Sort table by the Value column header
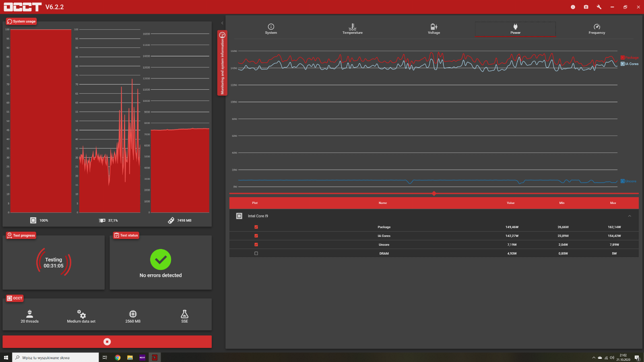Screen dimensions: 644x362 point(511,203)
